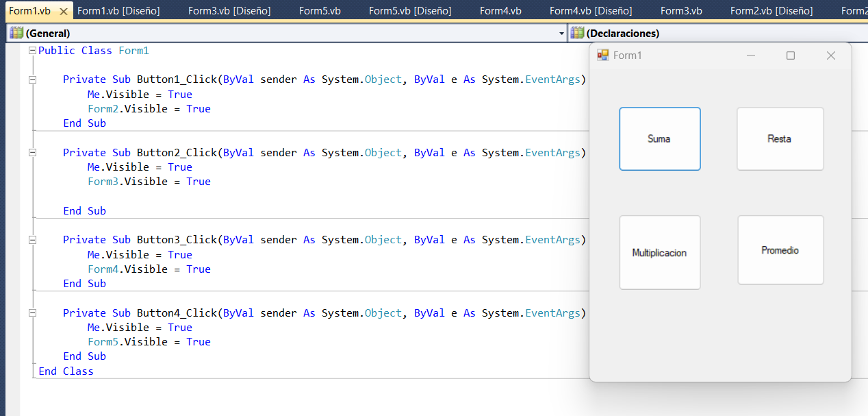868x416 pixels.
Task: Click "End Sub" of the Button2_Click procedure
Action: click(84, 211)
